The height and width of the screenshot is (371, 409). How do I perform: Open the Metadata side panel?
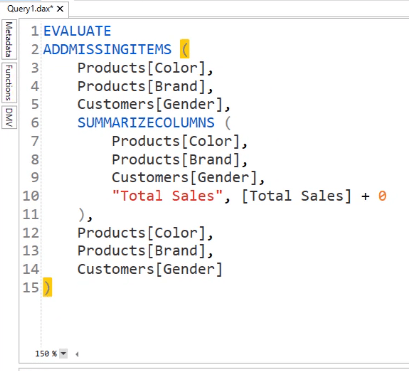[9, 39]
